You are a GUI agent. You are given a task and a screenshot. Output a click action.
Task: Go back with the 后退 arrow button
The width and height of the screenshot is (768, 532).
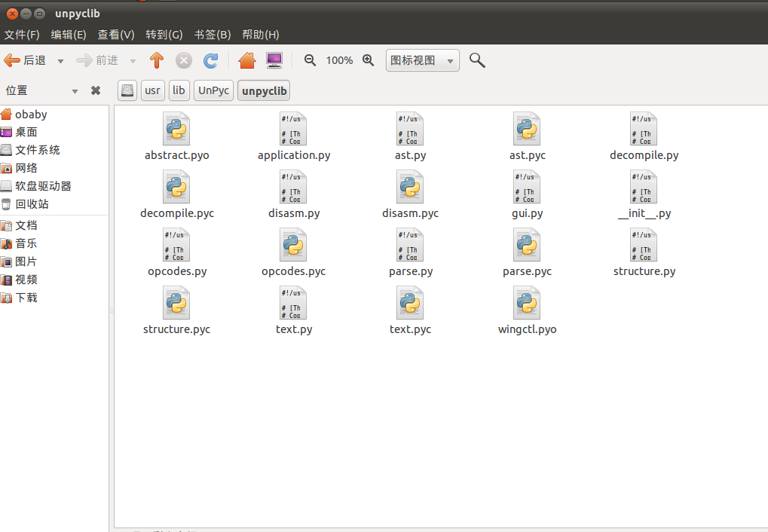click(25, 60)
